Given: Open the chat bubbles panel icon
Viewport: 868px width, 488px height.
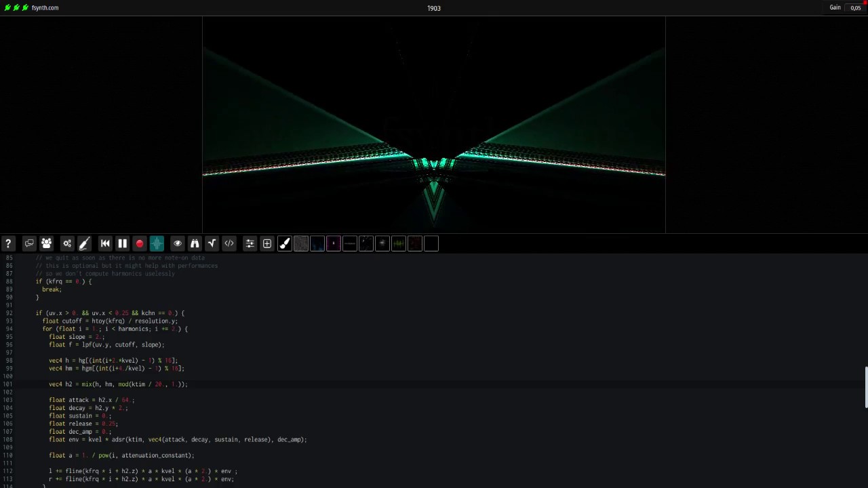Looking at the screenshot, I should (29, 243).
